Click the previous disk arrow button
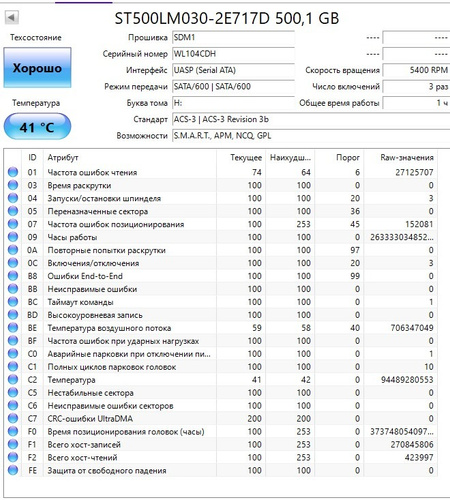The width and height of the screenshot is (450, 500). tap(12, 17)
